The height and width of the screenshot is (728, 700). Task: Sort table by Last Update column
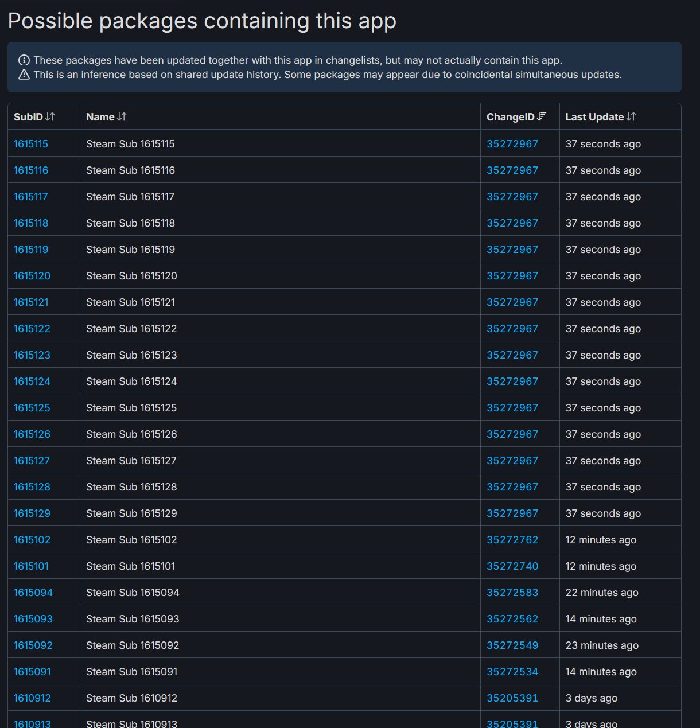pos(620,117)
